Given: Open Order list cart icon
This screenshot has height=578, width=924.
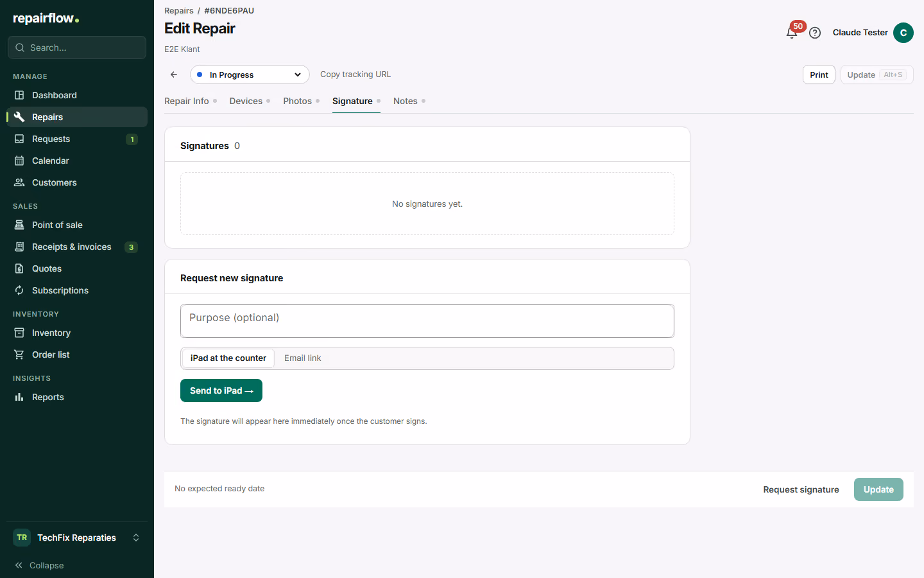Looking at the screenshot, I should pyautogui.click(x=19, y=355).
